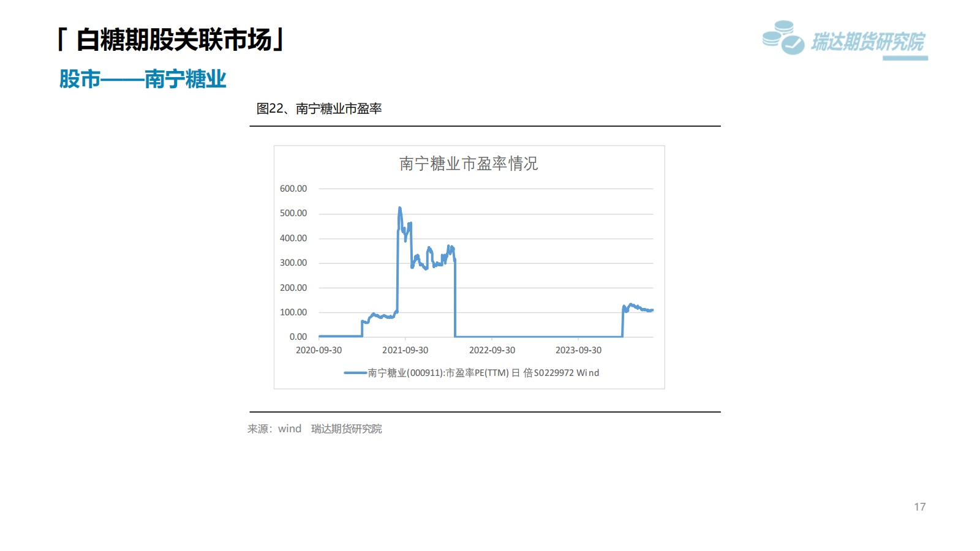980x551 pixels.
Task: Click the 瑞达期货研究院 logo text
Action: pos(867,42)
